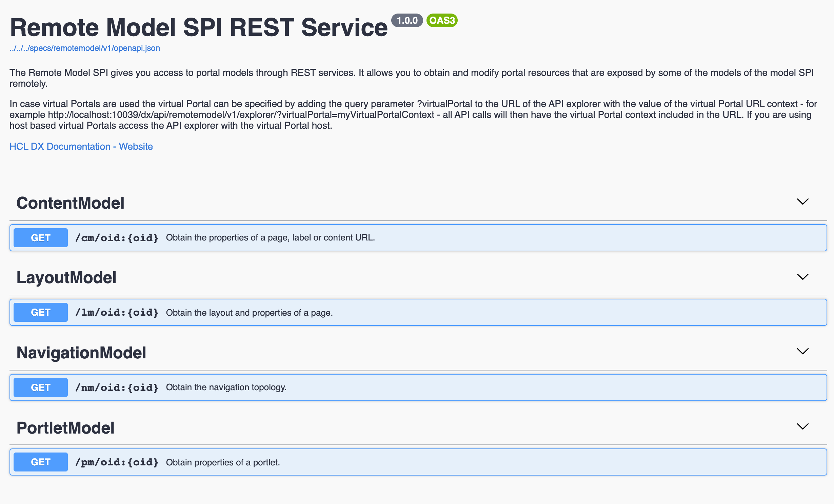Expand the /lm/oid:{oid} operation row
834x504 pixels.
click(407, 312)
